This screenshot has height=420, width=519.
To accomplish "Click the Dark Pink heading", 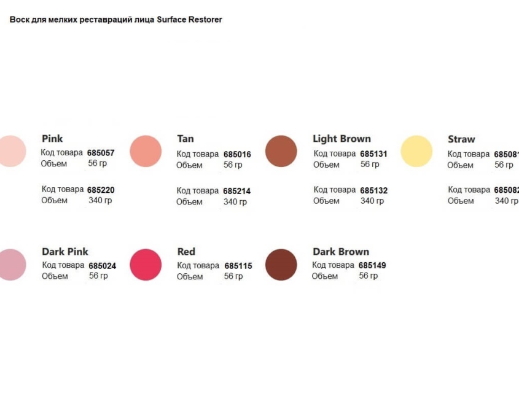I will [x=65, y=252].
